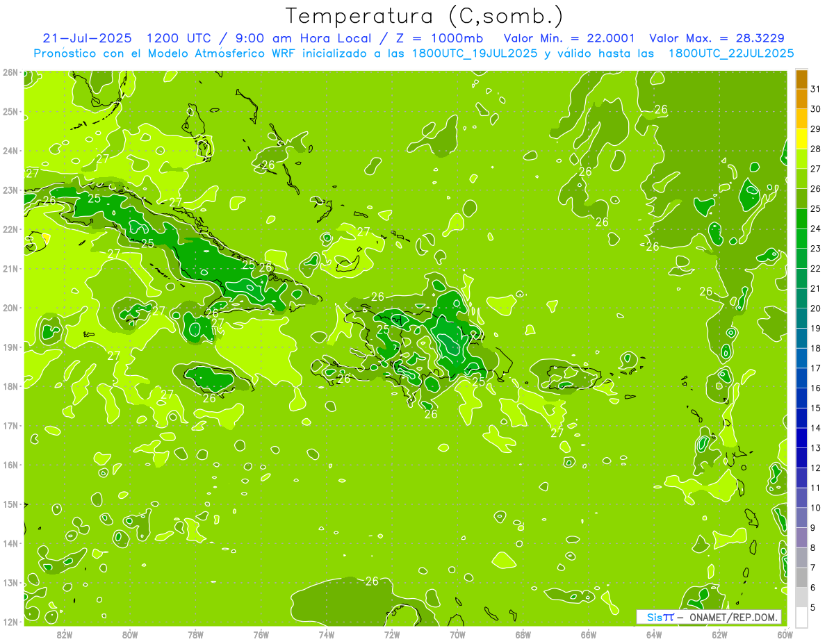Click the "1800UTC_22JUL2025" valid-until time text
This screenshot has height=644, width=834.
tap(730, 53)
